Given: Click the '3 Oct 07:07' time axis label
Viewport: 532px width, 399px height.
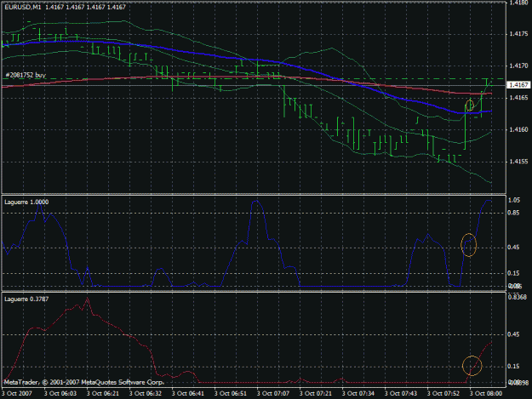Looking at the screenshot, I should click(273, 393).
